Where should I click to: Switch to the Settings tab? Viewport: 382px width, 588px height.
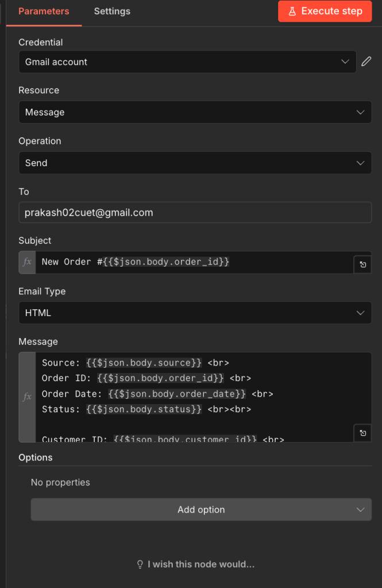(112, 11)
